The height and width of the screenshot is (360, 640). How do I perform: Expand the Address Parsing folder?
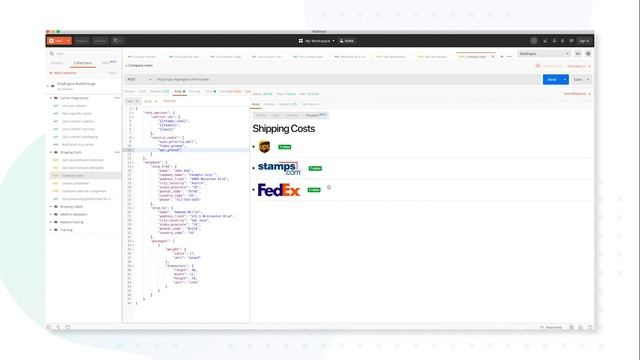51,222
